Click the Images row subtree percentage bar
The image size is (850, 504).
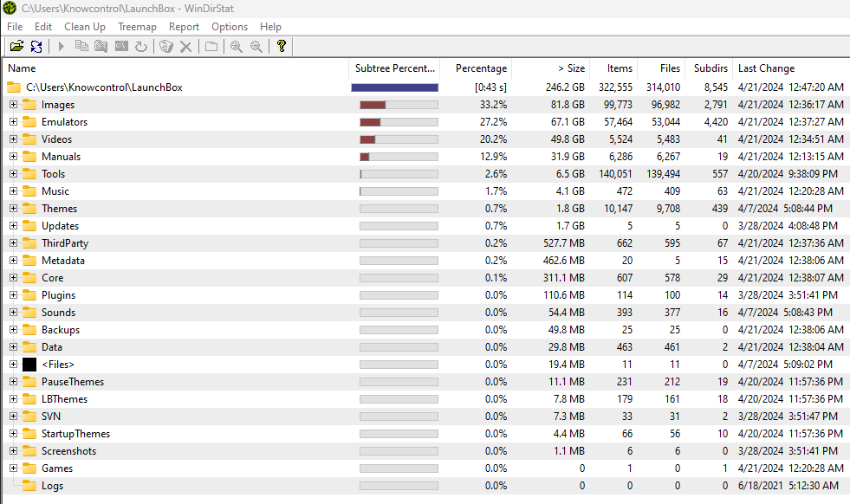coord(399,105)
